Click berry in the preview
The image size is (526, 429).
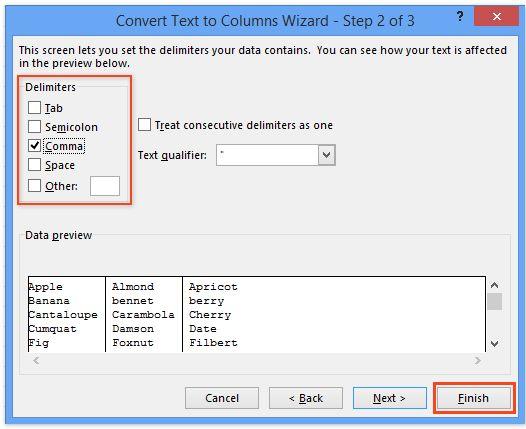(x=206, y=301)
